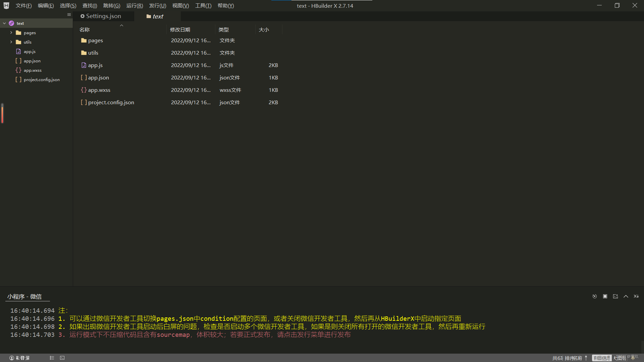Switch to the Settings.json tab
This screenshot has height=362, width=644.
tap(101, 16)
